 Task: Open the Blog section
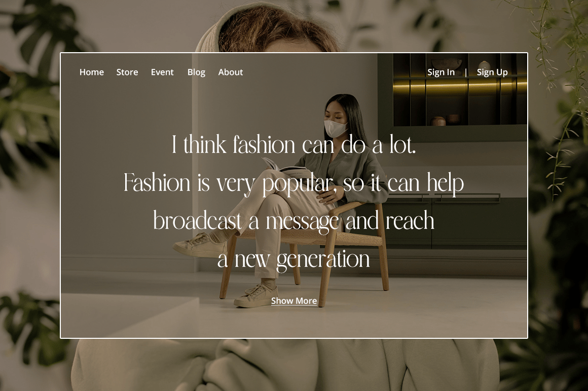point(196,72)
